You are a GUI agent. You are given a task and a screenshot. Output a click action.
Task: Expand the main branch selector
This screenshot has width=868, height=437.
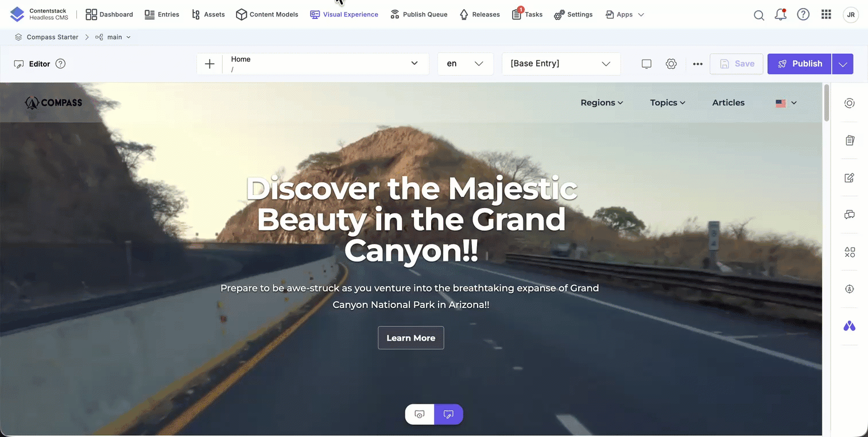point(113,37)
